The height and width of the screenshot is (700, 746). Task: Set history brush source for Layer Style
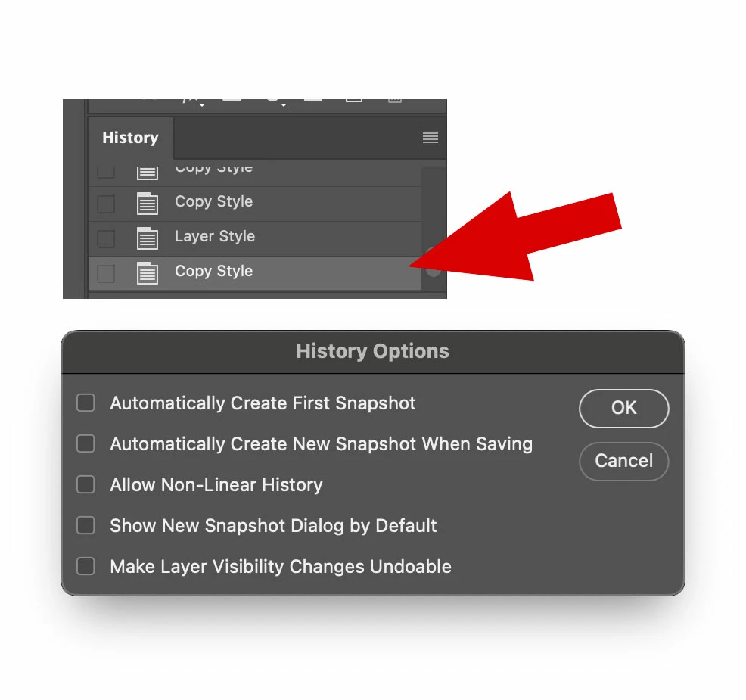click(106, 238)
